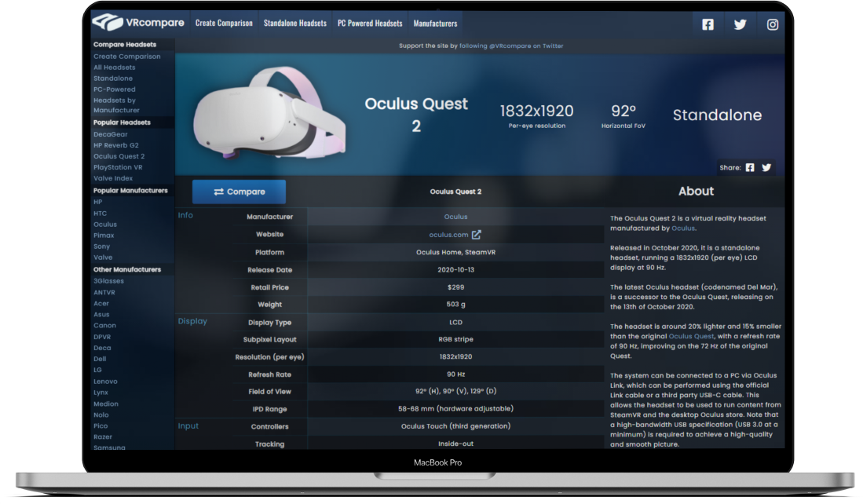Image resolution: width=863 pixels, height=504 pixels.
Task: Open Medion manufacturer link
Action: (106, 404)
